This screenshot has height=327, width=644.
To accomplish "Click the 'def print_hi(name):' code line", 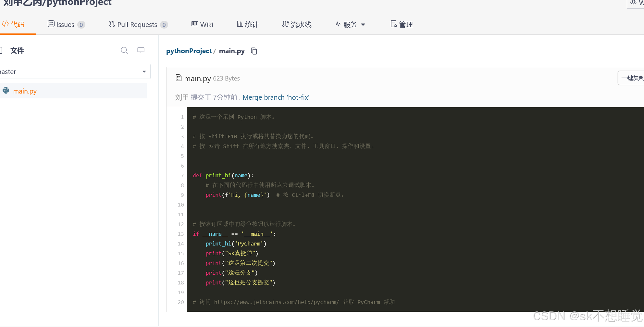I will (x=223, y=175).
